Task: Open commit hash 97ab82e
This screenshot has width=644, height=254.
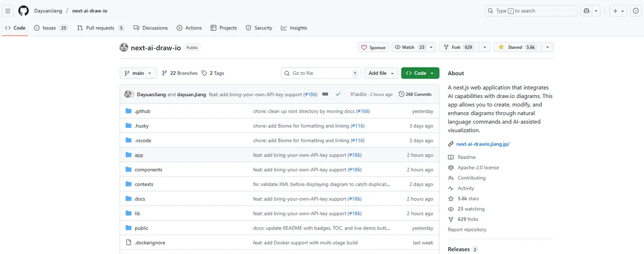Action: pyautogui.click(x=358, y=94)
